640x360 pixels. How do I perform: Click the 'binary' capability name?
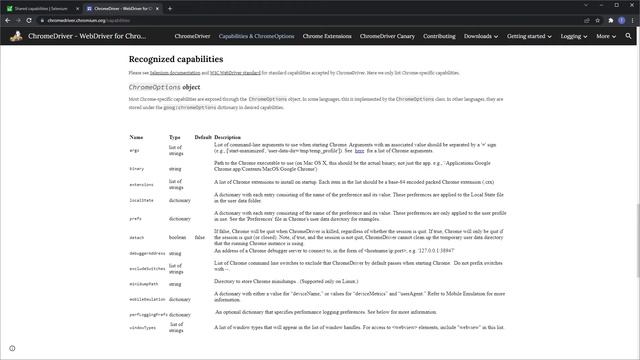137,169
